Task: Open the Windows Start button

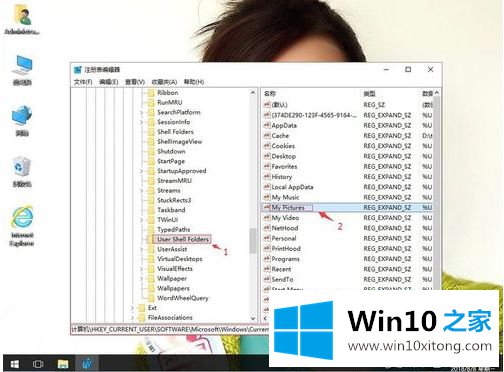Action: [14, 364]
